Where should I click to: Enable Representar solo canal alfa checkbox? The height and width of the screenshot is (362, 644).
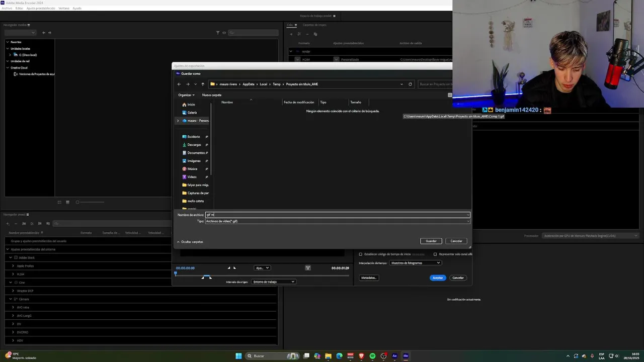[435, 254]
